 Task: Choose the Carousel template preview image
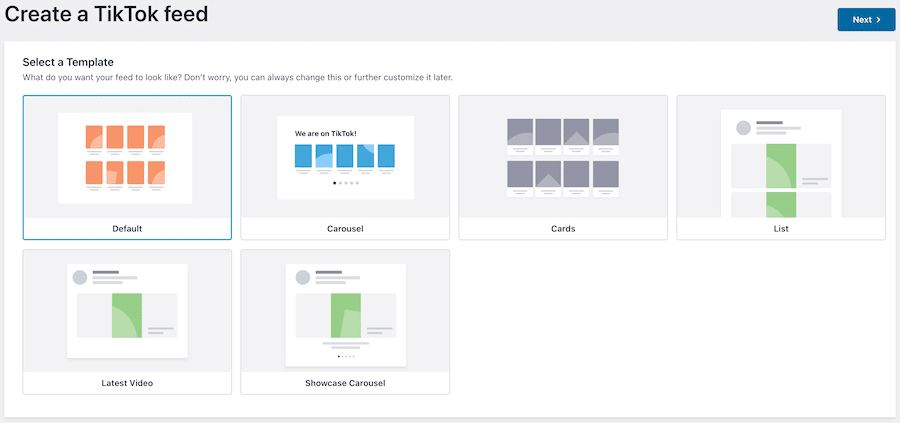(x=345, y=157)
